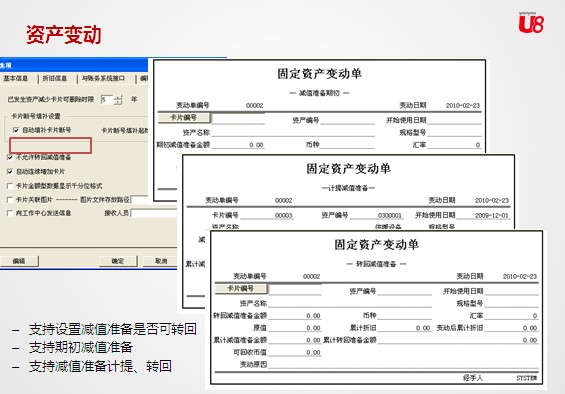Click the 卡片编号 button in 转回减值准备 form

pyautogui.click(x=241, y=288)
